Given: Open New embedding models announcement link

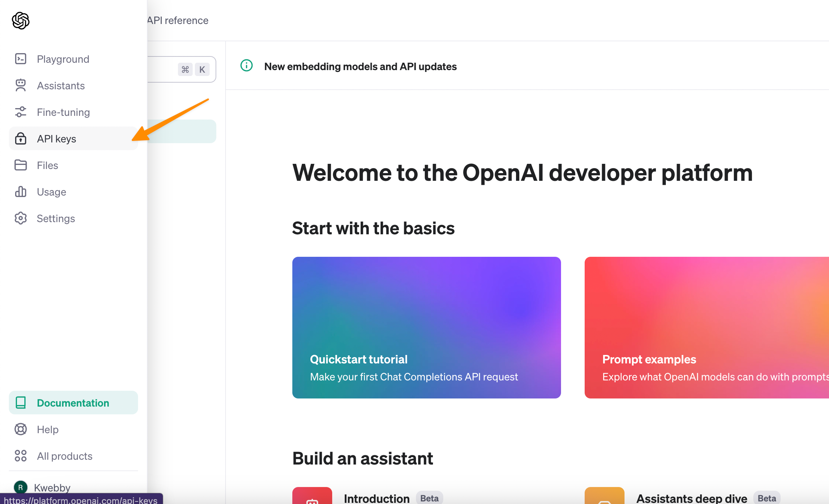Looking at the screenshot, I should 360,67.
